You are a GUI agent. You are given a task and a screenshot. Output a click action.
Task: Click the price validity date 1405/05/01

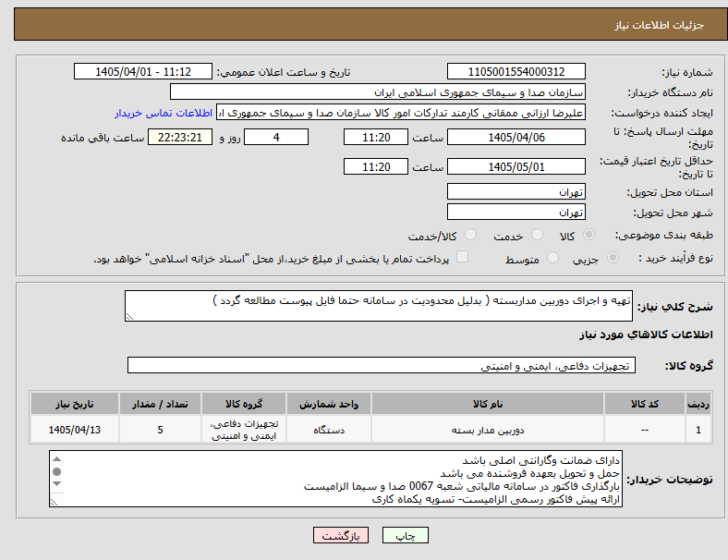[516, 166]
